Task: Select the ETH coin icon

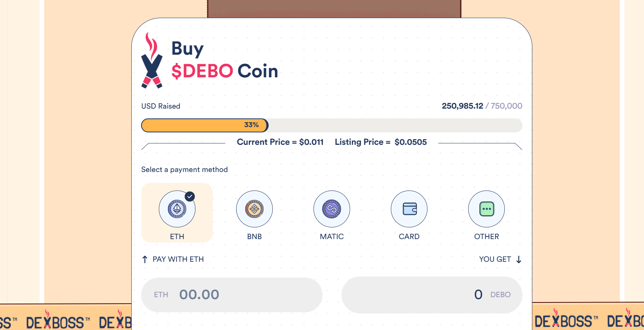Action: click(177, 209)
